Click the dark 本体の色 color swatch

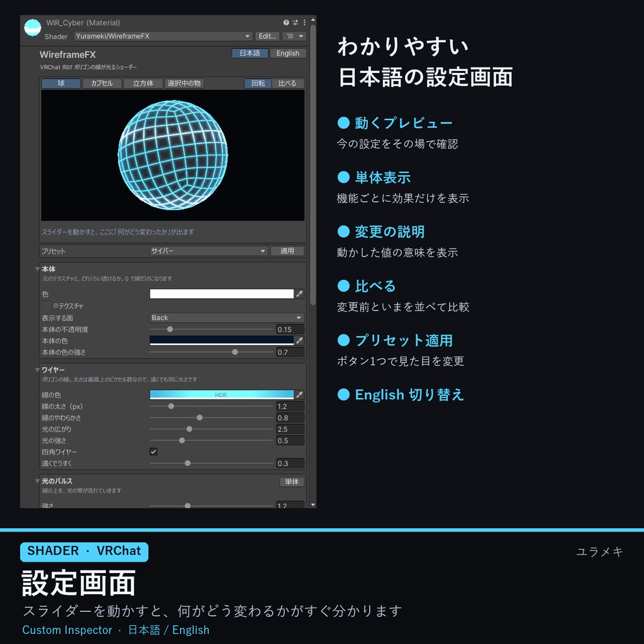222,340
